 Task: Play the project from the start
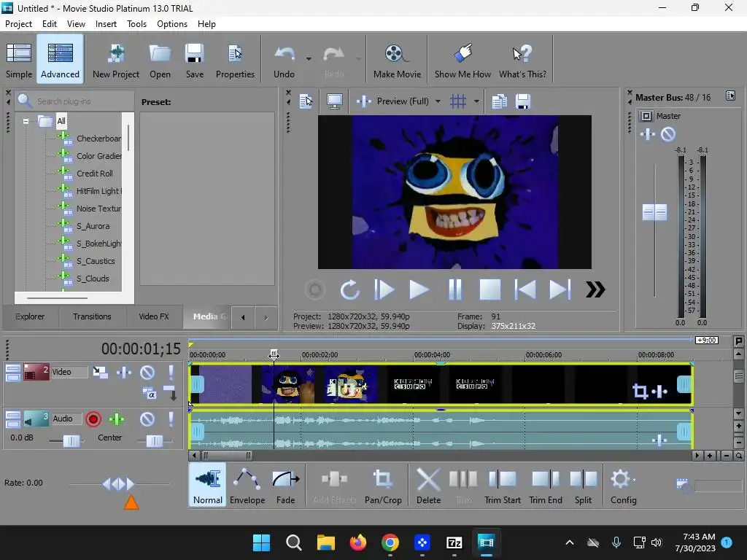(384, 289)
